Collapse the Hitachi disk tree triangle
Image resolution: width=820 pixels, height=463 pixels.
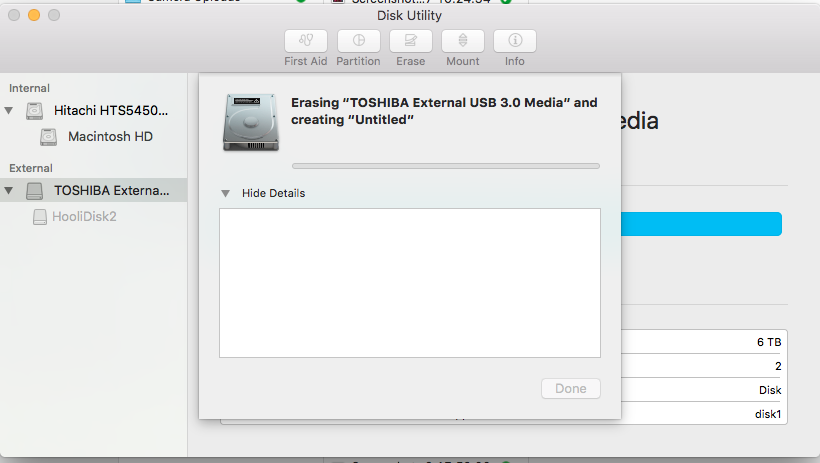(x=9, y=110)
